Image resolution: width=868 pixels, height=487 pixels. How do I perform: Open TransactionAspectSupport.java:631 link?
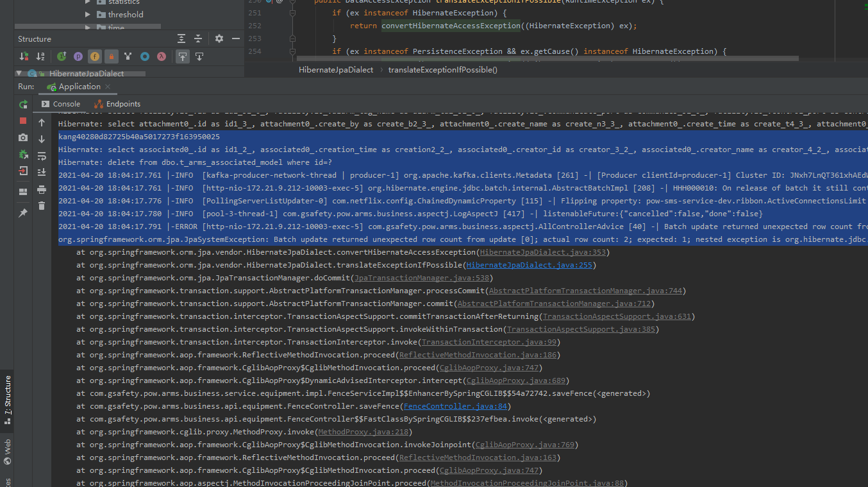click(616, 316)
